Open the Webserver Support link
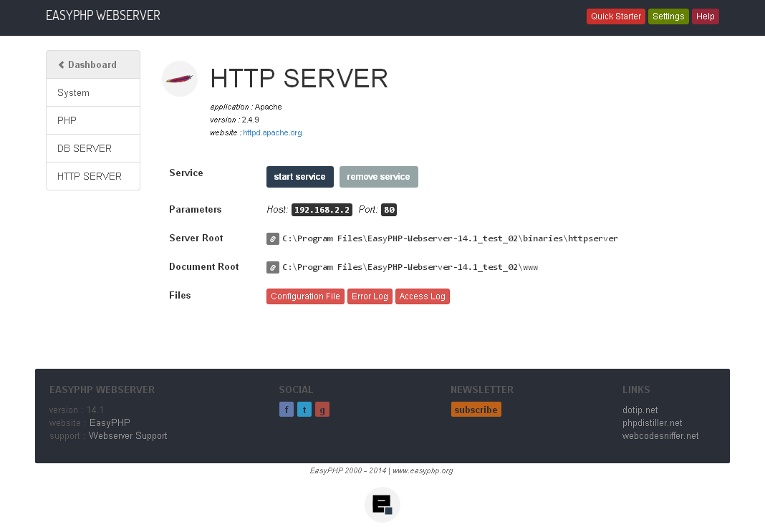765x532 pixels. pyautogui.click(x=127, y=435)
